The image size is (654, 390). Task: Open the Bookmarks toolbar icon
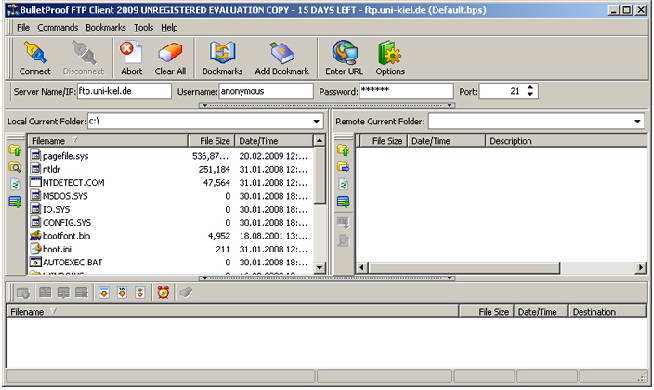(x=222, y=53)
